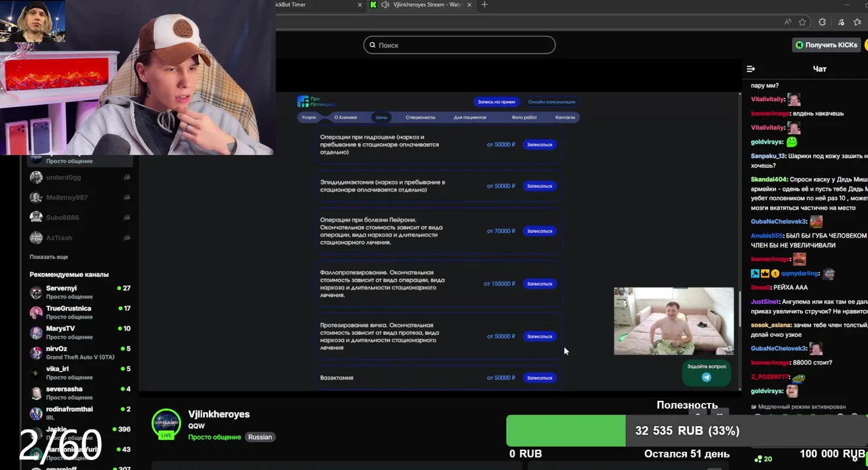Screen dimensions: 868x470
Task: Click JustSinet username in chat
Action: click(765, 302)
